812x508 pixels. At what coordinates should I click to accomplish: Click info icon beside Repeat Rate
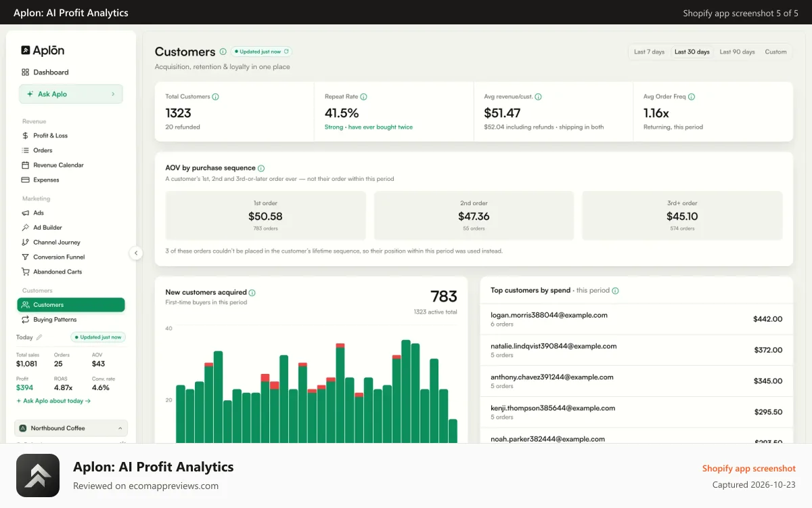coord(363,97)
